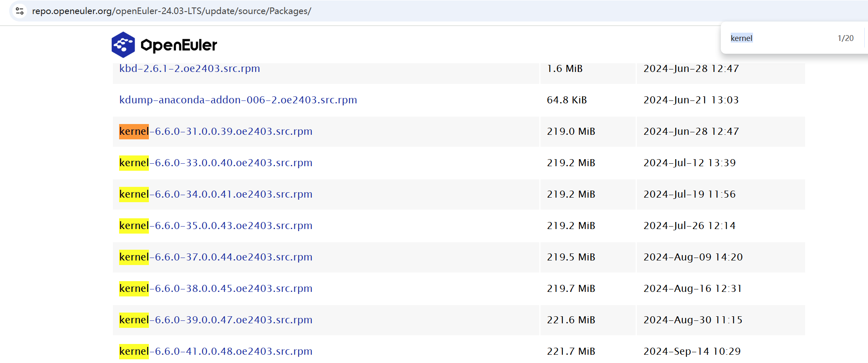This screenshot has width=868, height=363.
Task: Click the 1.6 MiB size cell
Action: [x=564, y=69]
